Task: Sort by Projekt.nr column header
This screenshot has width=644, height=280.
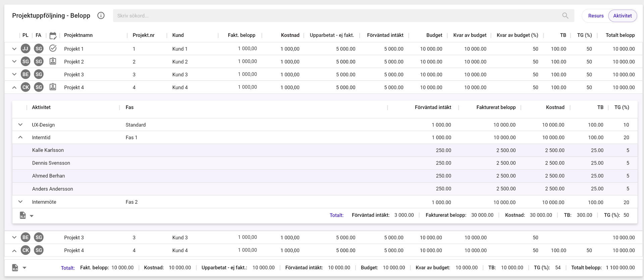Action: [x=144, y=35]
